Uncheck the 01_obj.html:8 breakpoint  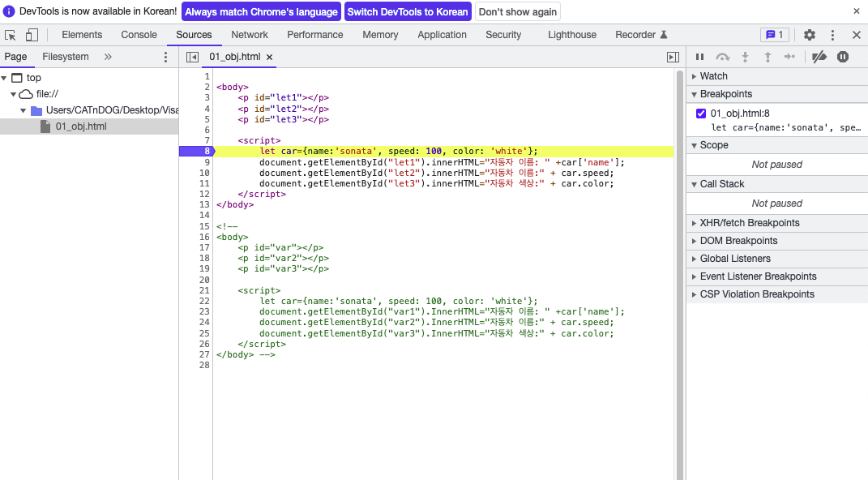click(x=701, y=114)
